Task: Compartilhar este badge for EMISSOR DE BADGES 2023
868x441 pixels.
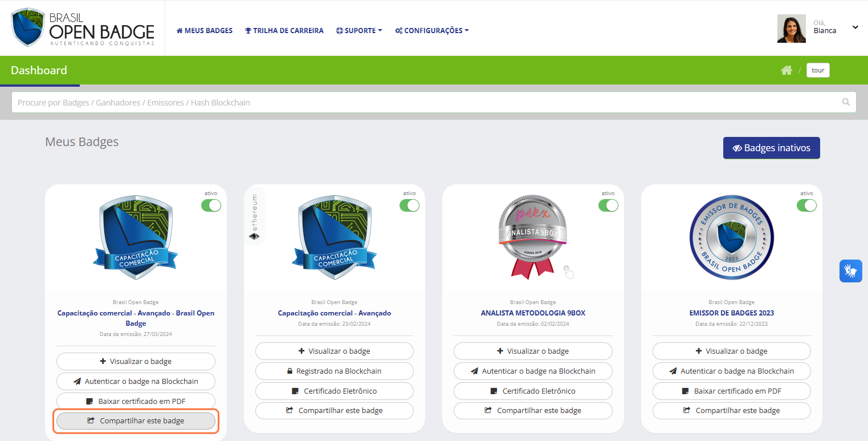Action: click(x=731, y=411)
